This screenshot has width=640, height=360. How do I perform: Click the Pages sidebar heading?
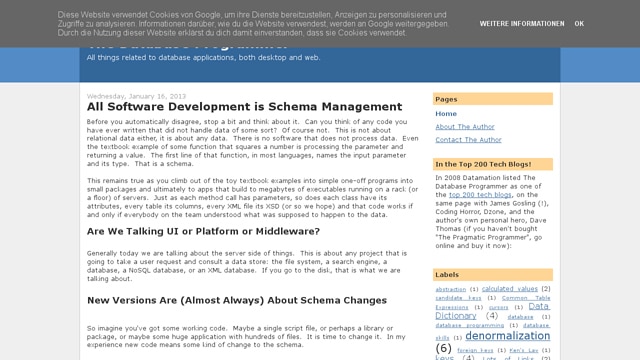pos(493,99)
